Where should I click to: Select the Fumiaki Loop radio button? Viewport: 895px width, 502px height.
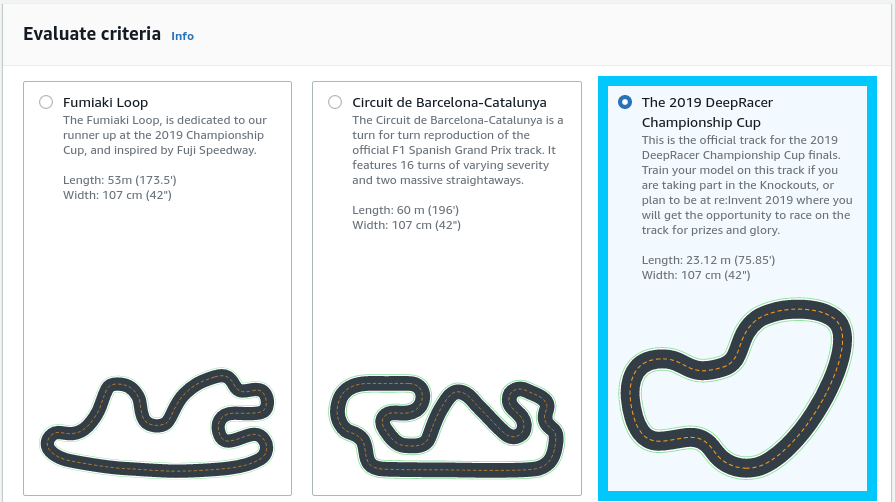click(x=45, y=102)
